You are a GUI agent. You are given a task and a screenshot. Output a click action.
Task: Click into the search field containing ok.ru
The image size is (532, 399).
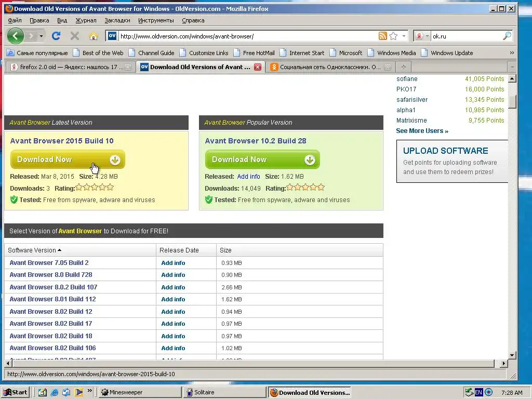coord(466,36)
